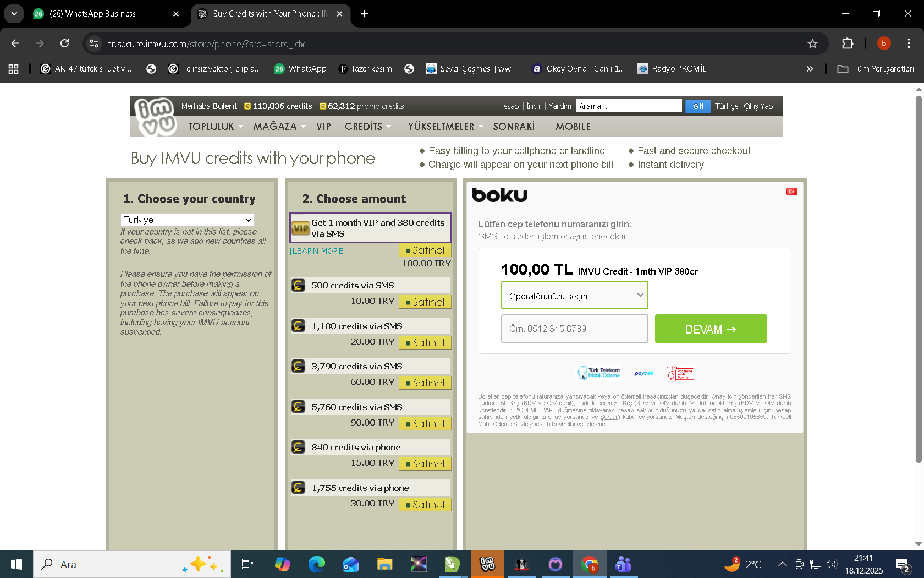
Task: Click the Git search button
Action: [698, 106]
